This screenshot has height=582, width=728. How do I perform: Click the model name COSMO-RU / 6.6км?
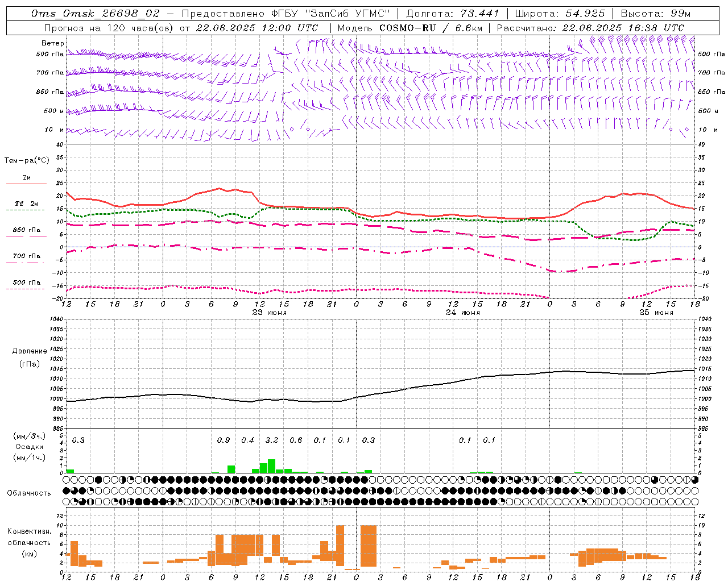[431, 27]
